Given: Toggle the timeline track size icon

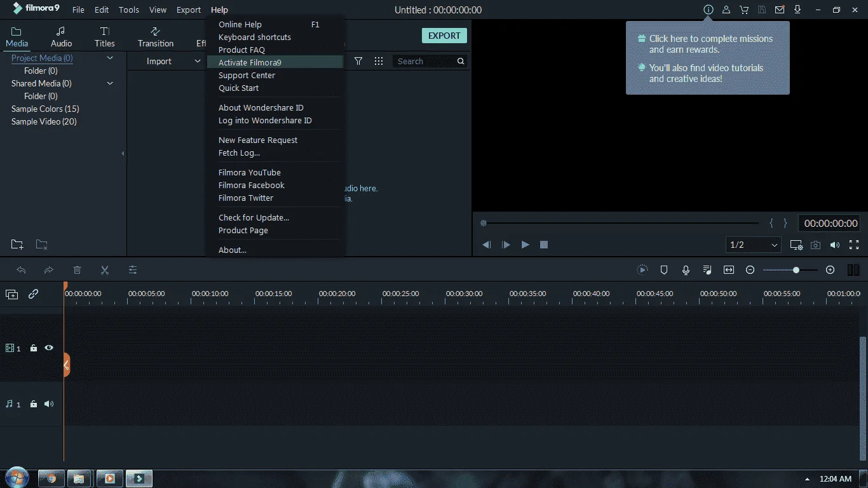Looking at the screenshot, I should pos(853,270).
